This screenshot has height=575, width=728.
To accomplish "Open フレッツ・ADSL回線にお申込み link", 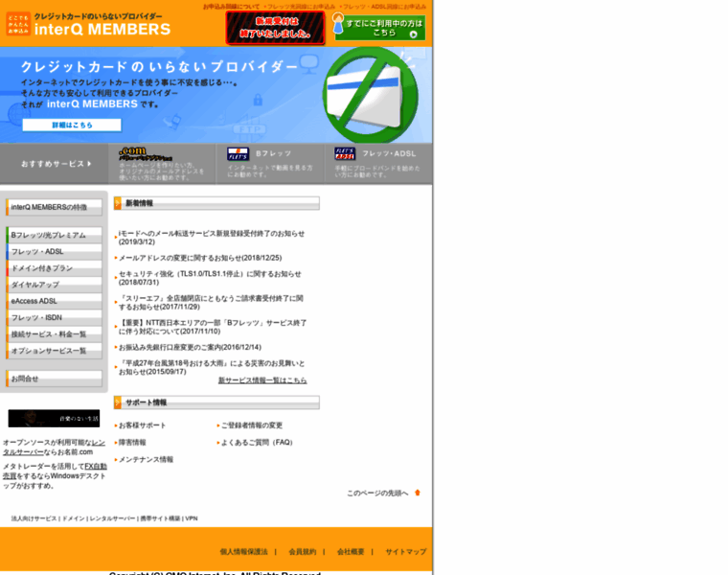I will click(x=382, y=7).
